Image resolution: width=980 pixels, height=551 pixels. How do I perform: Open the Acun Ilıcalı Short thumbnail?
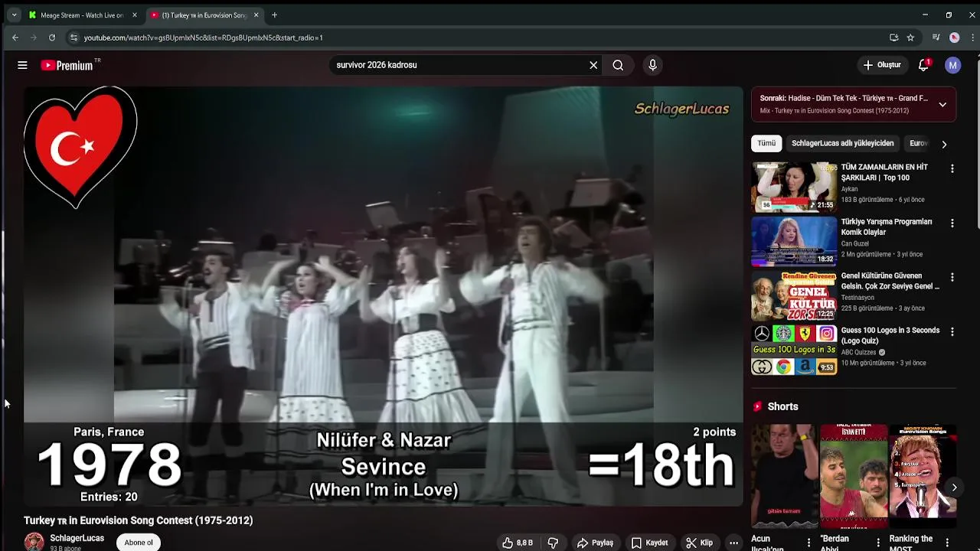pyautogui.click(x=783, y=476)
